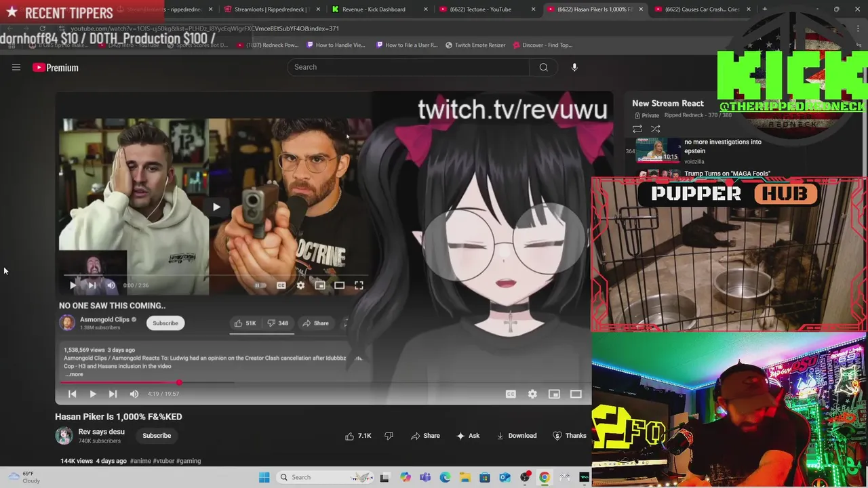
Task: Click the #gaming hashtag
Action: pos(189,461)
